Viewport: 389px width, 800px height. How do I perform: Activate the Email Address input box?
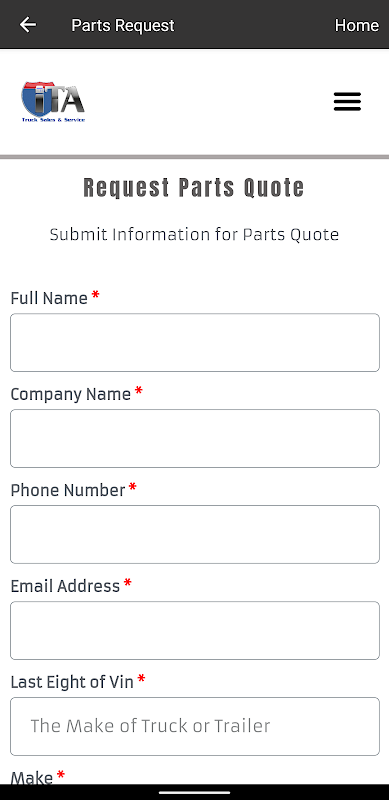coord(194,630)
